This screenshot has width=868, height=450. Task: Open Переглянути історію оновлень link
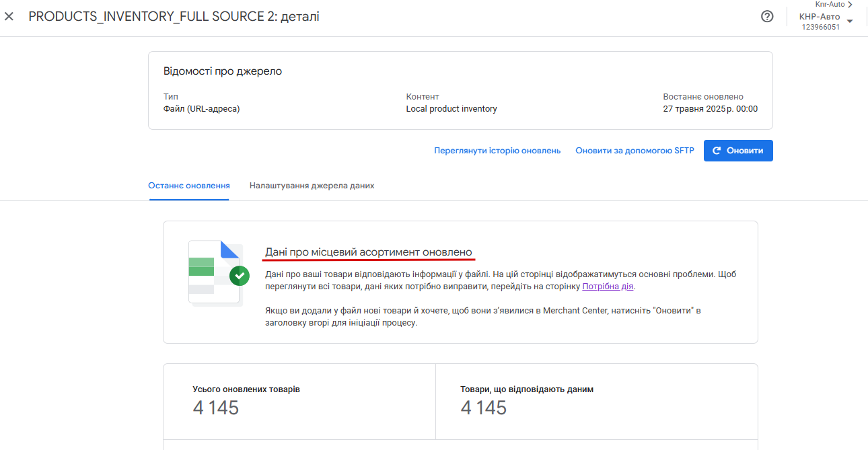[497, 151]
